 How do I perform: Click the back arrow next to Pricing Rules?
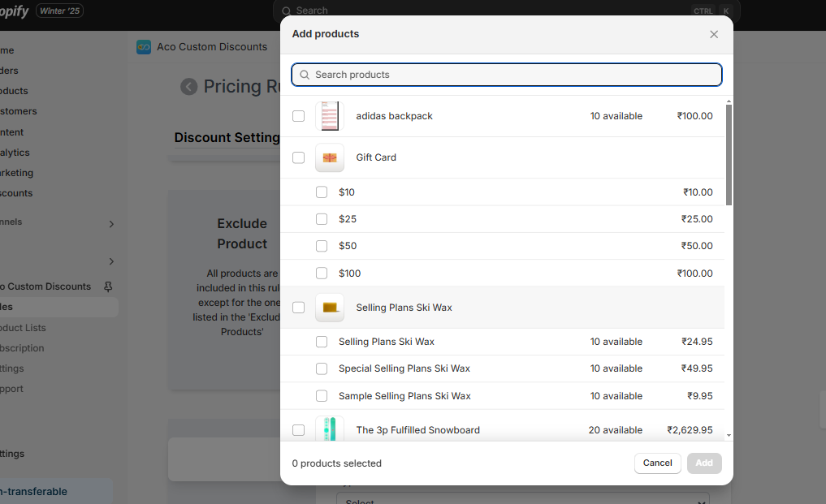[189, 86]
